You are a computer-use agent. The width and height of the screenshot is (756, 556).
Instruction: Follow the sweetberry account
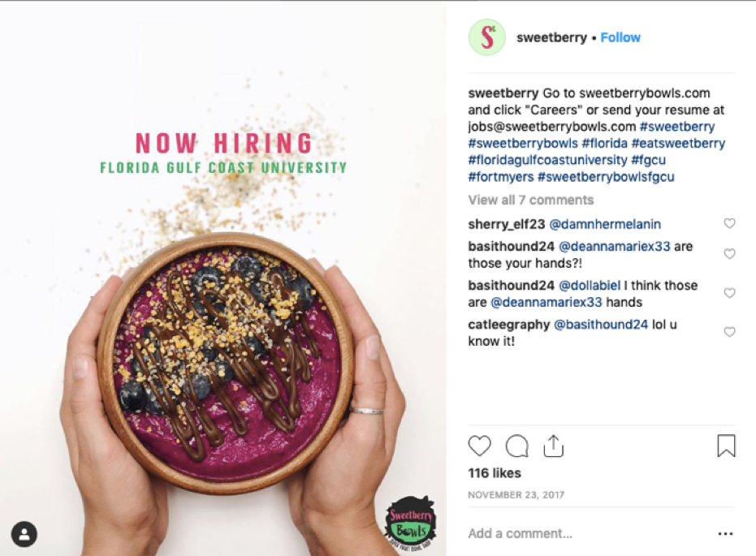620,37
